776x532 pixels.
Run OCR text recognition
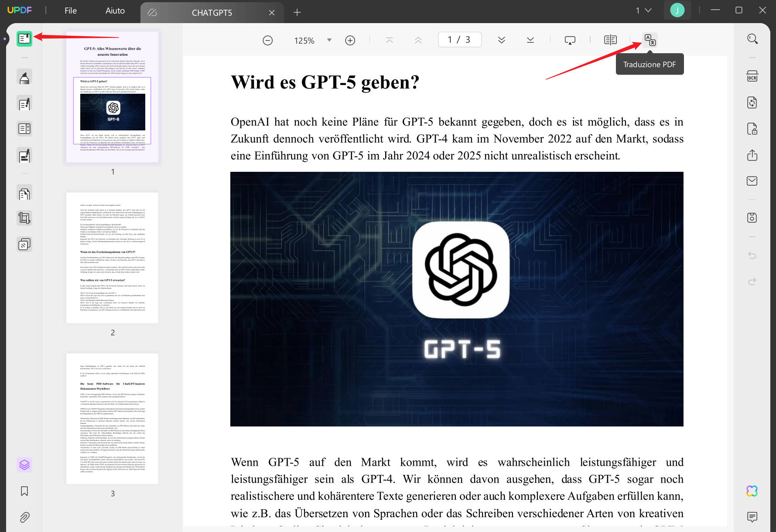pyautogui.click(x=752, y=76)
